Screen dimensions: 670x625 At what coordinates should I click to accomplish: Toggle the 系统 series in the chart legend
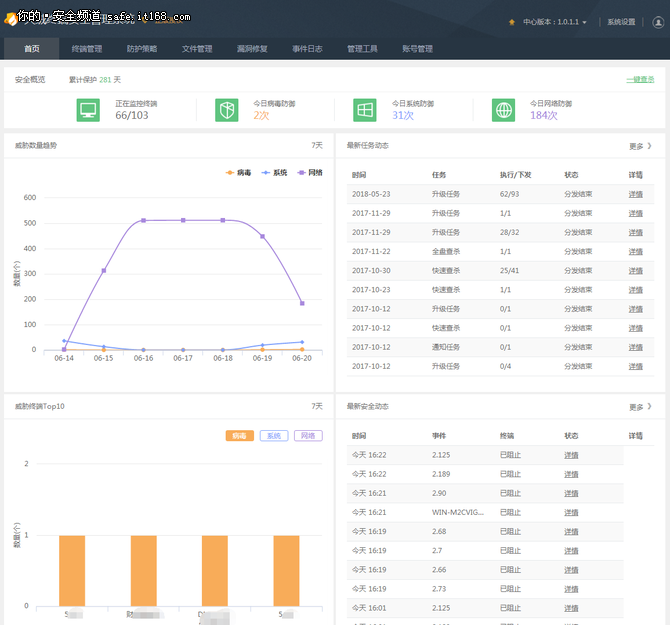coord(274,173)
